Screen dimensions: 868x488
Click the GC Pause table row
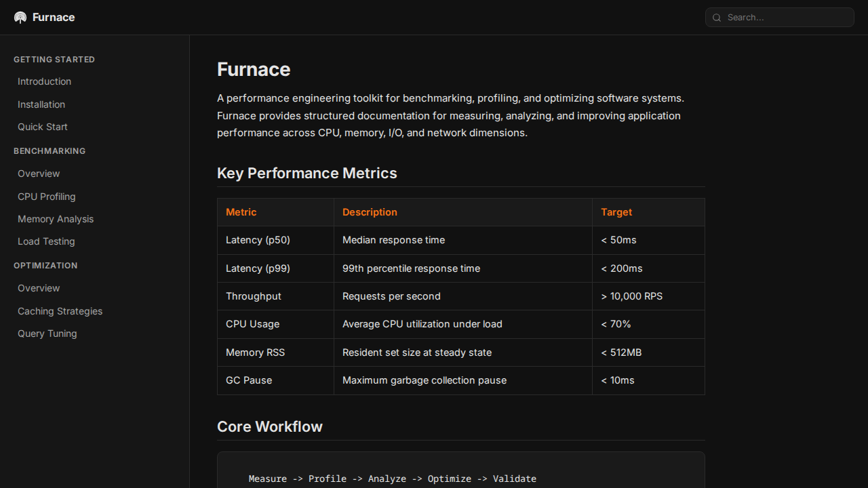[x=461, y=380]
